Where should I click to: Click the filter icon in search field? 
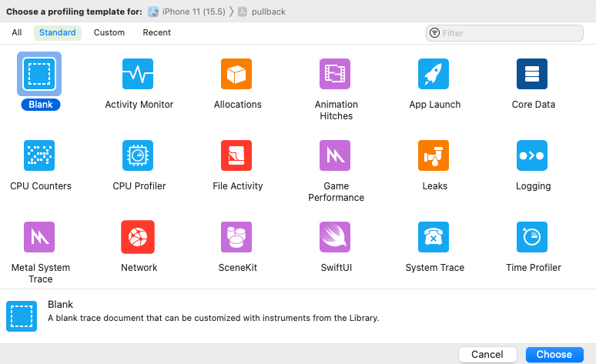[434, 33]
